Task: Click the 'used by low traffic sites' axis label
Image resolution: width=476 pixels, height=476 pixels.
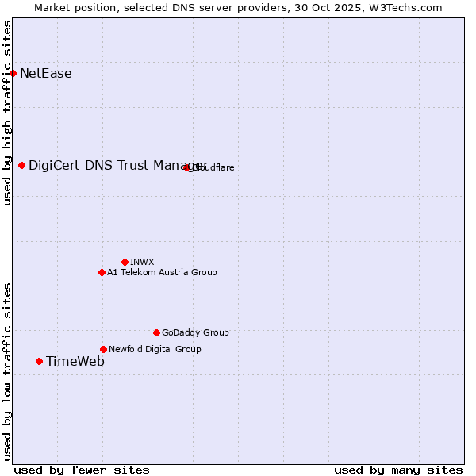Action: (7, 370)
